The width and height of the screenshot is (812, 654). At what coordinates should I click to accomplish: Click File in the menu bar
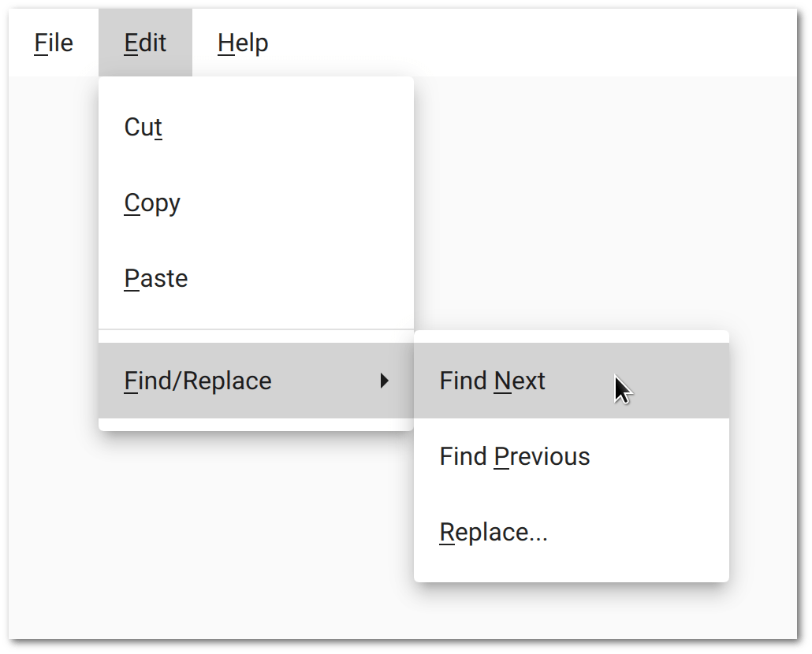[52, 43]
